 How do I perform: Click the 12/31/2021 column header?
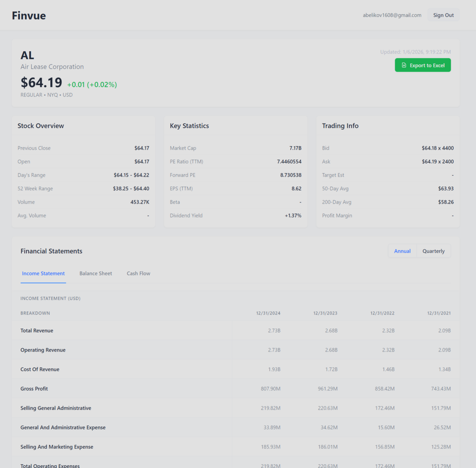[x=439, y=313]
